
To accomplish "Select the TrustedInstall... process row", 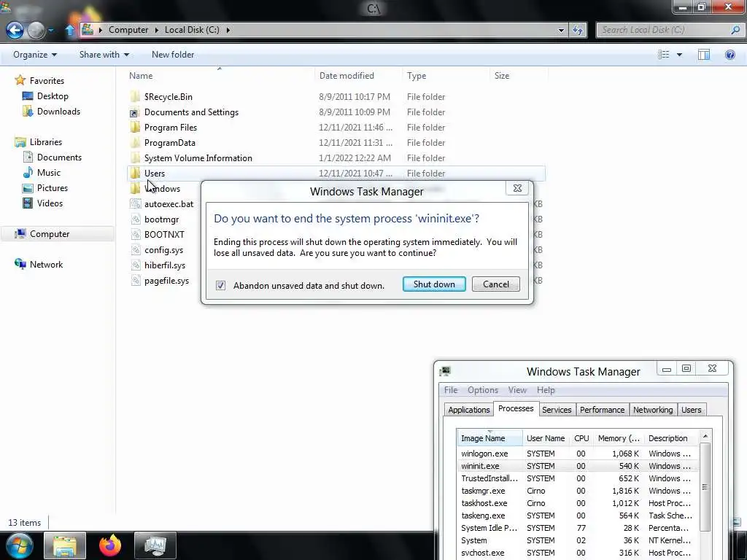I will pos(576,478).
